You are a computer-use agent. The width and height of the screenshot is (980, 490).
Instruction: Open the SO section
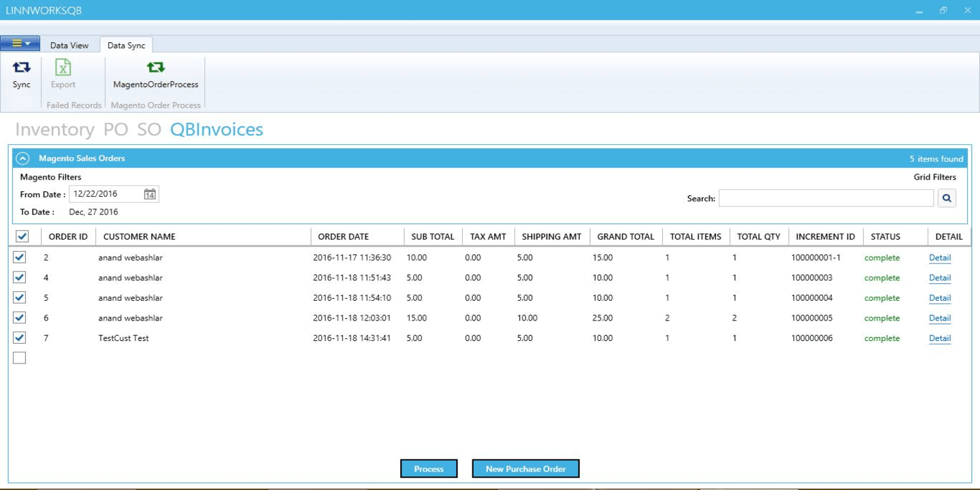(149, 129)
